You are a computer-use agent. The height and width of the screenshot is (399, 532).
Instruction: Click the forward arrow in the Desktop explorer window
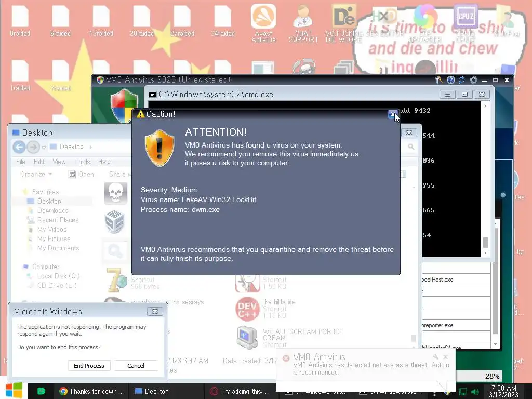click(x=33, y=147)
